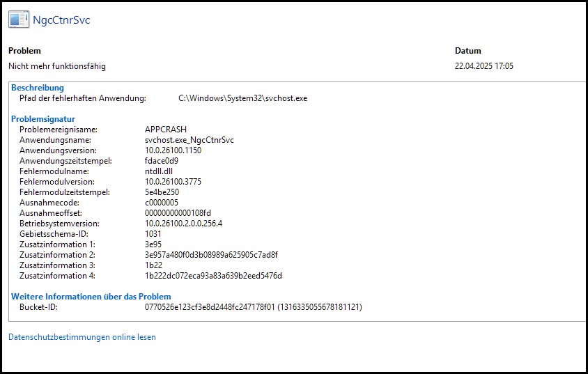Select the Bucket-ID value starting 0770526e
The image size is (588, 374).
254,307
